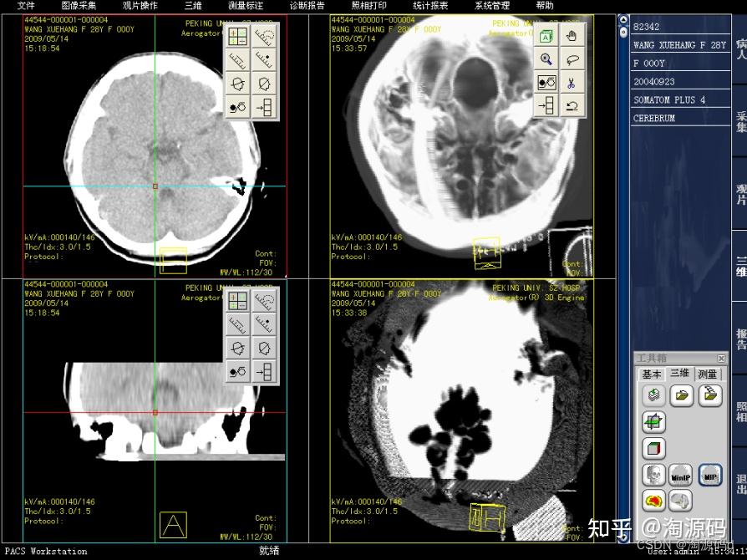747x560 pixels.
Task: Select the lasso selection tool
Action: coord(572,59)
